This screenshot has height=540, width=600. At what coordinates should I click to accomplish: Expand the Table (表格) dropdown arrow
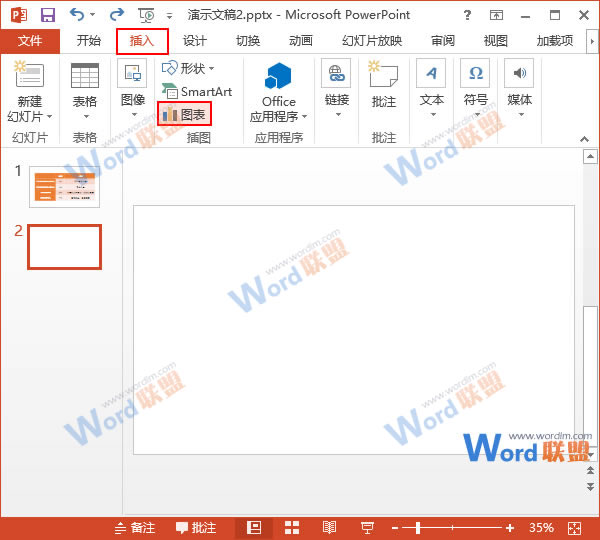(x=86, y=116)
